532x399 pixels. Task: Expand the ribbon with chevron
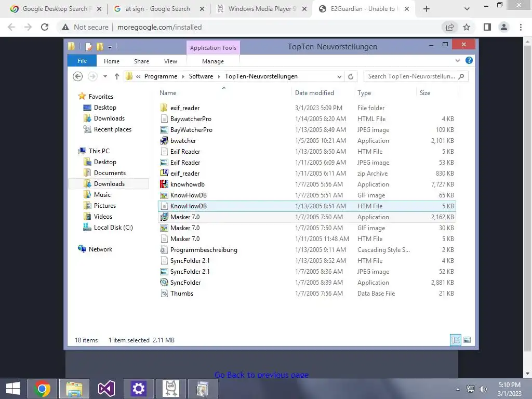tap(457, 60)
